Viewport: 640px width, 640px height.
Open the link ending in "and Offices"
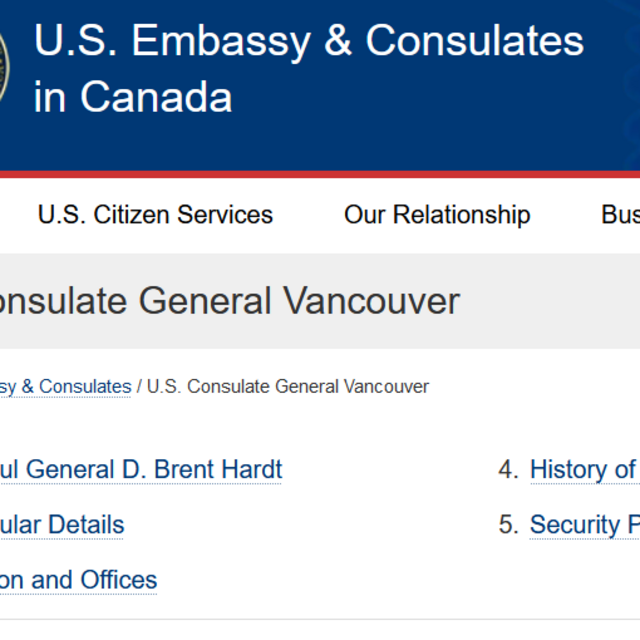pyautogui.click(x=78, y=579)
